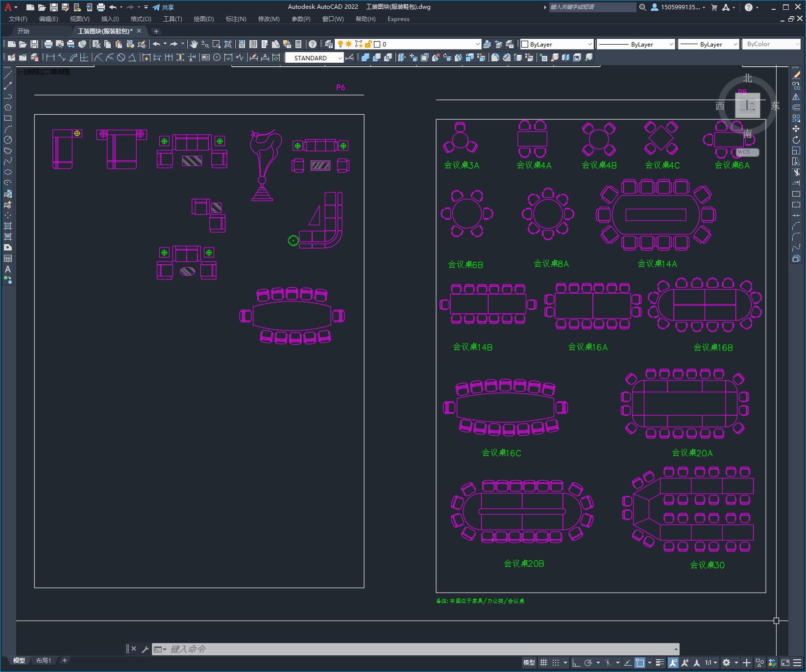
Task: Toggle object snap in status bar
Action: point(640,663)
